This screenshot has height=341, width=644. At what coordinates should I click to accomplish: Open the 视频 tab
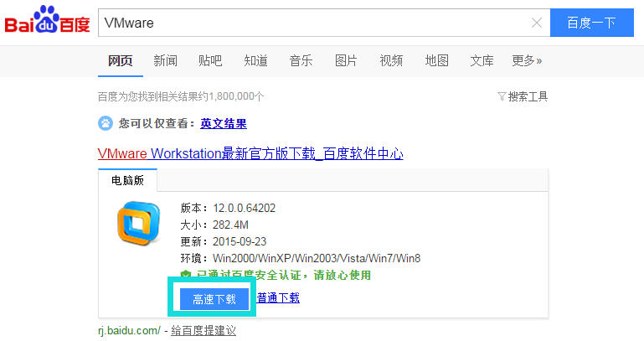391,61
